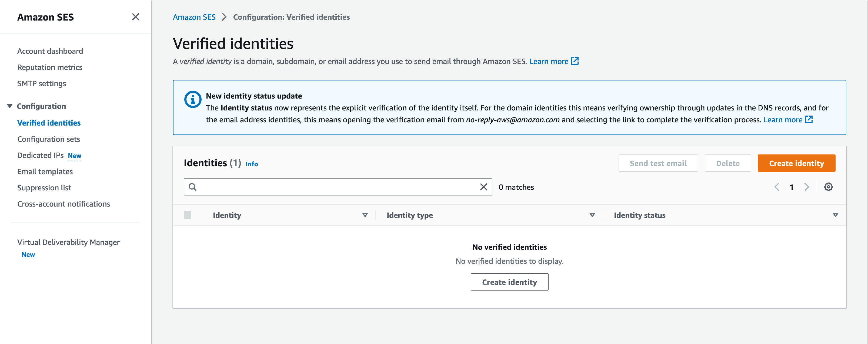Open Learn more link under page title

pos(549,61)
